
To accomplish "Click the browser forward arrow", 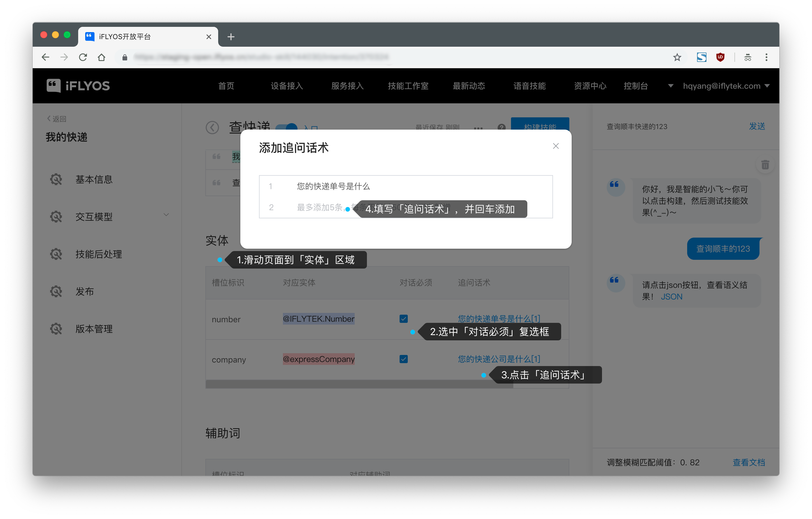I will tap(64, 57).
